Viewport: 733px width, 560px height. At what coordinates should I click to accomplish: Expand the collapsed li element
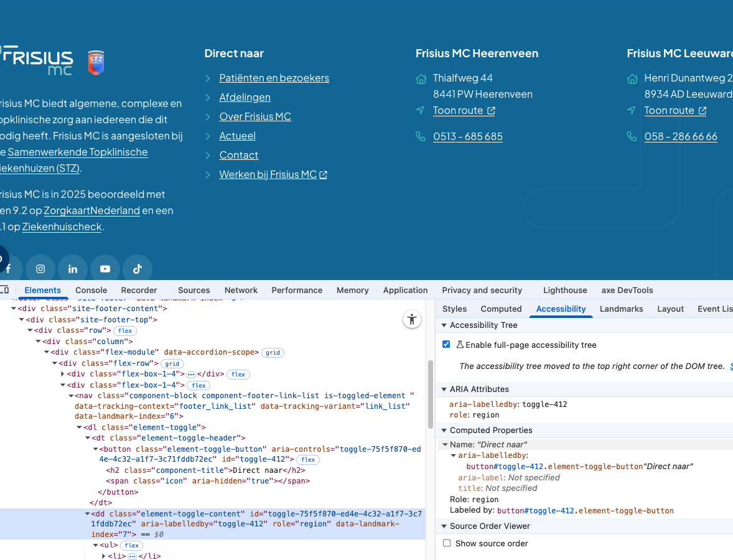(x=104, y=556)
